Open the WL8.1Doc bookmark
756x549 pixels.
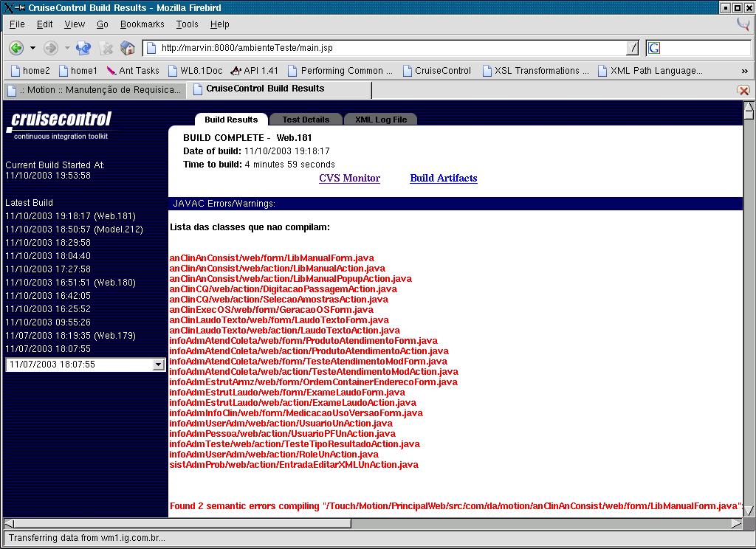point(195,71)
